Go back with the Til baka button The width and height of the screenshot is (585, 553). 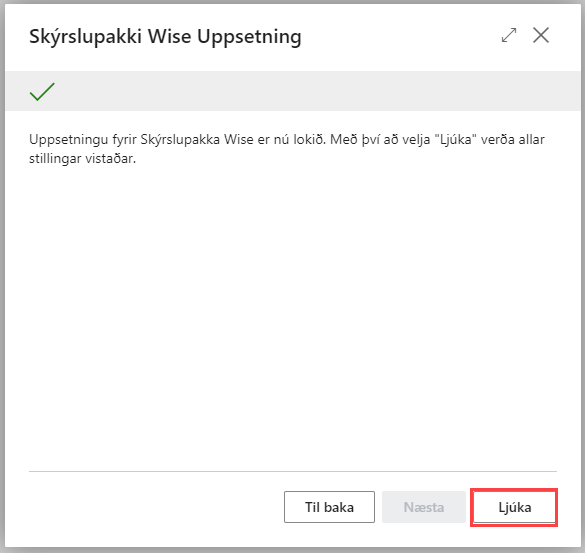(329, 507)
